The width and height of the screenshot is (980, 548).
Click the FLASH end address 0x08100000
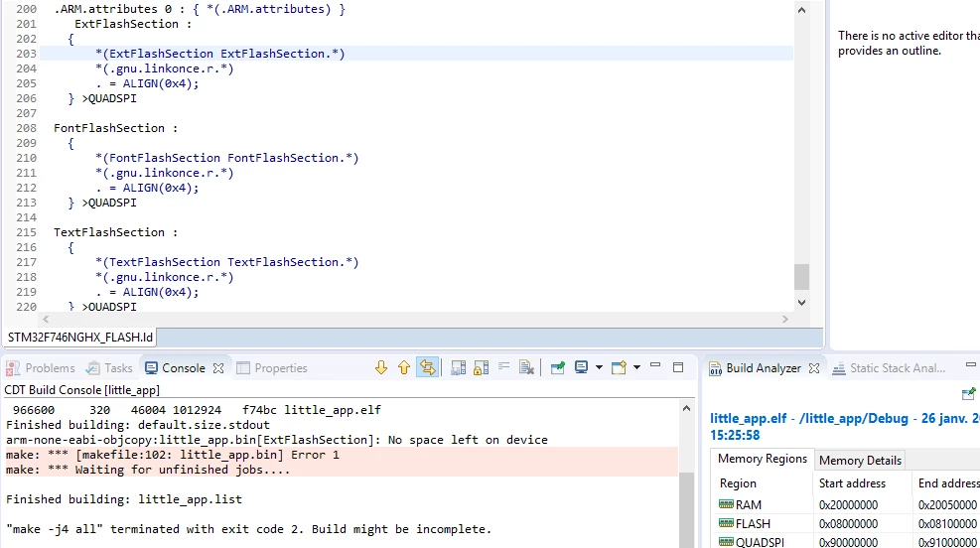point(947,523)
